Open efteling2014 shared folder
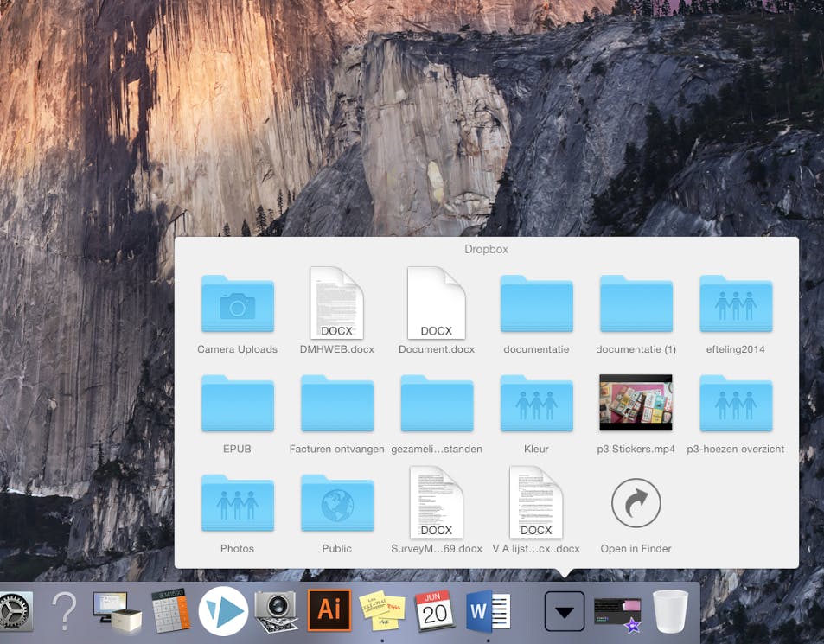The image size is (824, 644). pos(736,303)
